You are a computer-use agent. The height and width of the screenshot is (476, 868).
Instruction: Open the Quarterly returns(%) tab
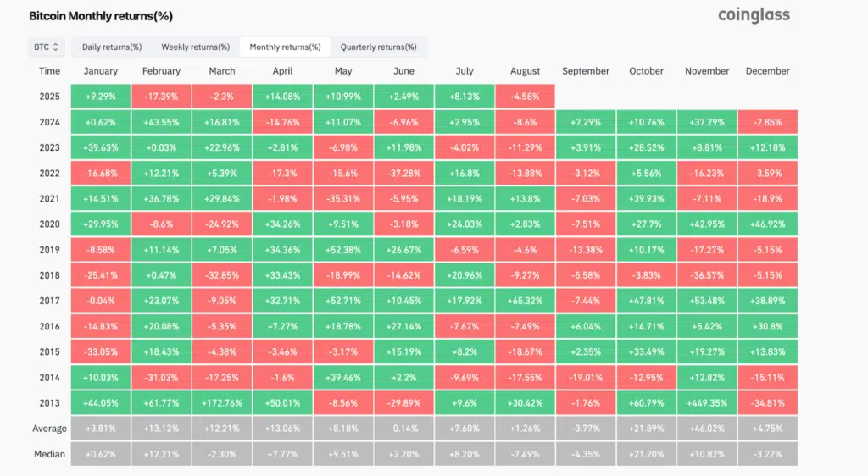pos(378,47)
